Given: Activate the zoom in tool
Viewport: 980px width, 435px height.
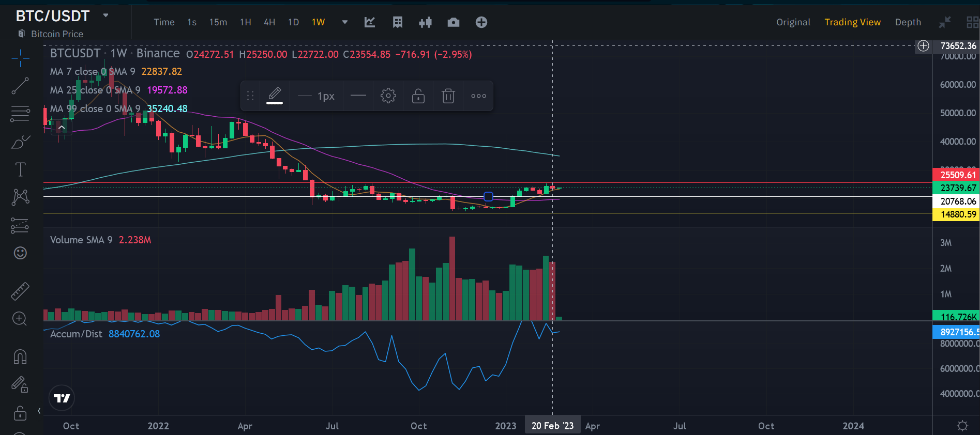Looking at the screenshot, I should [20, 319].
